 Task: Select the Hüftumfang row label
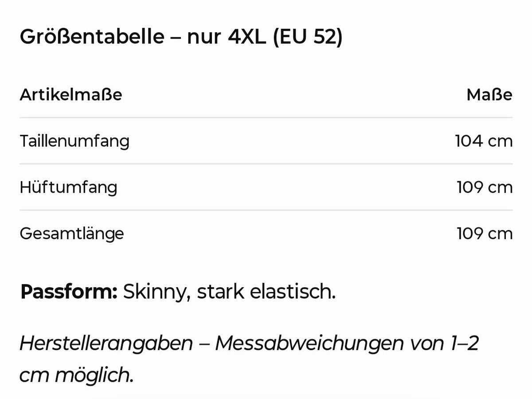68,187
